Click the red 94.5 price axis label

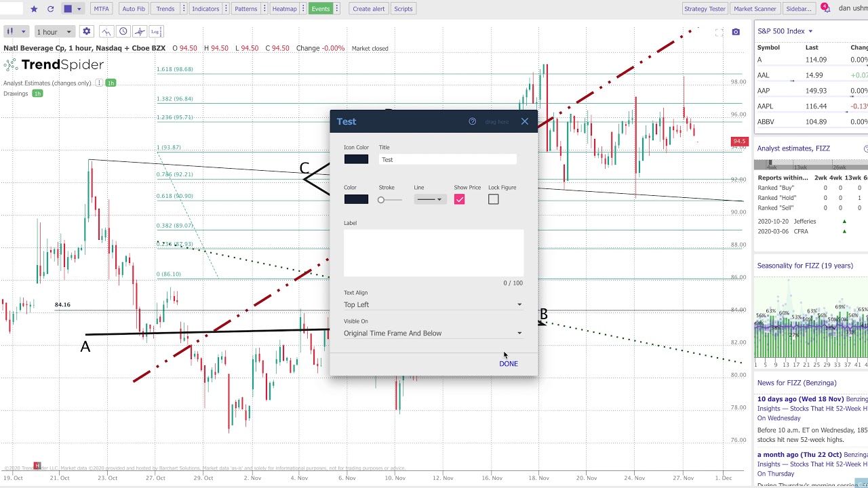(738, 142)
